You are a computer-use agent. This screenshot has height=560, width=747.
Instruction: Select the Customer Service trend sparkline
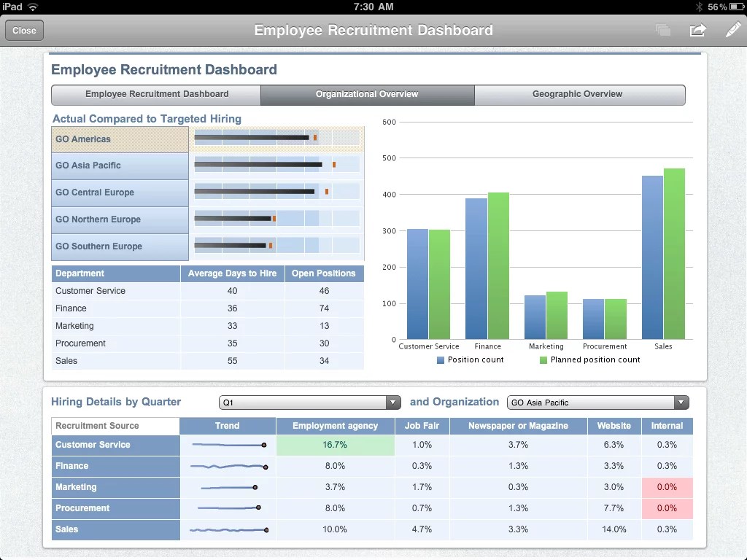point(227,445)
